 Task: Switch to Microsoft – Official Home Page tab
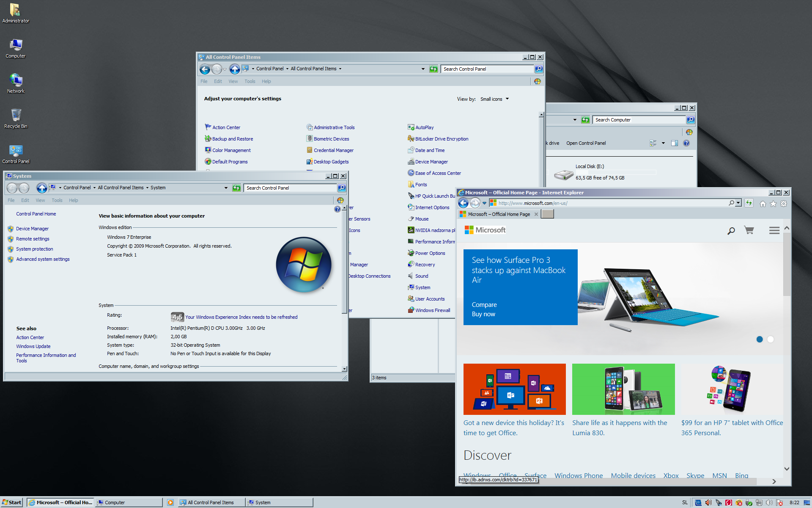tap(498, 214)
